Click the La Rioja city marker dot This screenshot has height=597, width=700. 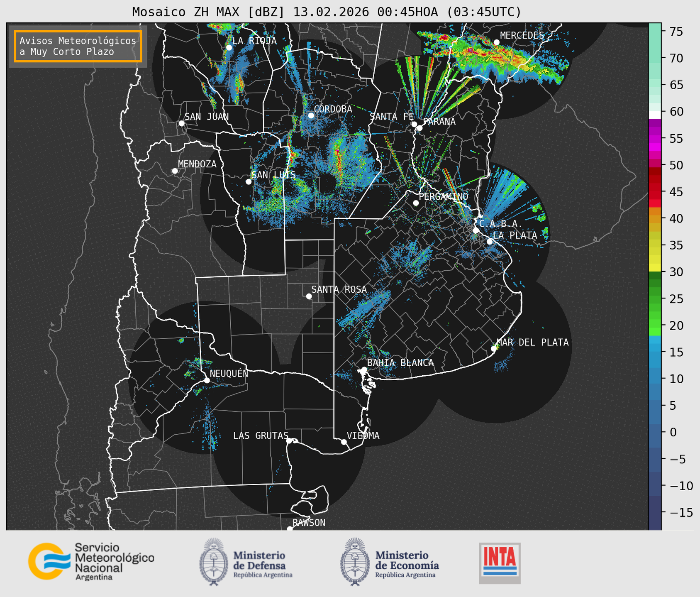click(x=229, y=48)
